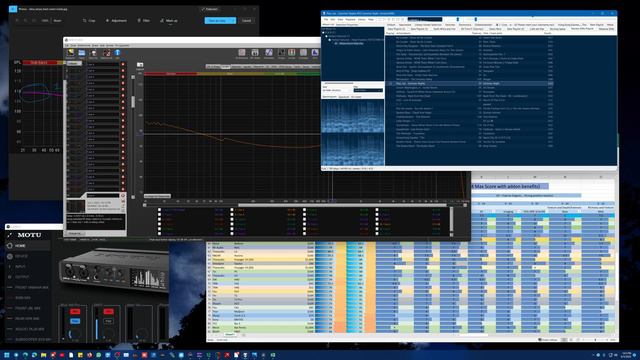
Task: Click the Max Score title cell in Excel
Action: [509, 186]
